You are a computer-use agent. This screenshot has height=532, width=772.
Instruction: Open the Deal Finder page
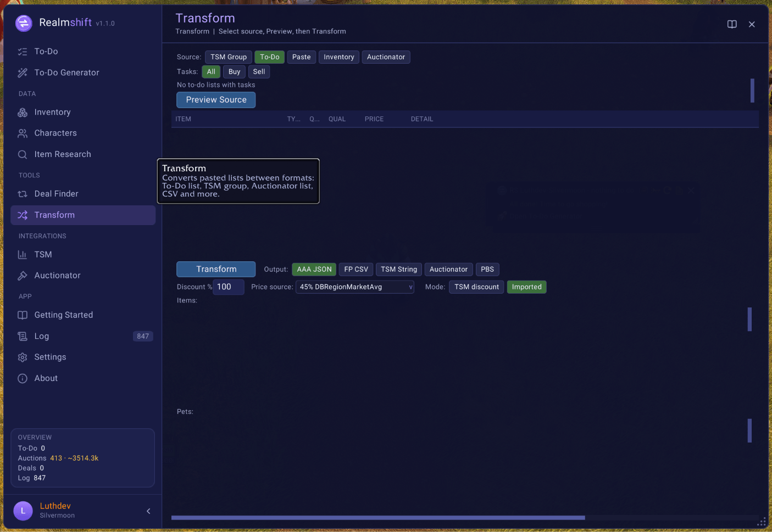83,194
